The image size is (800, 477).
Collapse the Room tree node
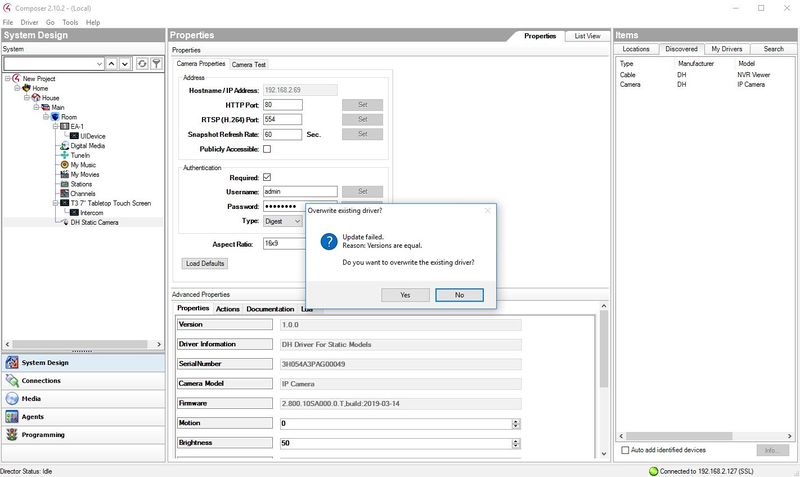coord(46,117)
